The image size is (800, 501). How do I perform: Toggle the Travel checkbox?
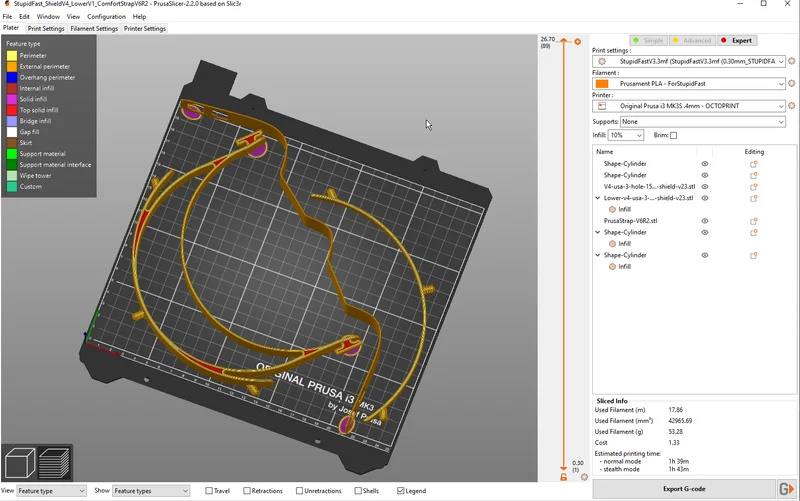coord(209,491)
